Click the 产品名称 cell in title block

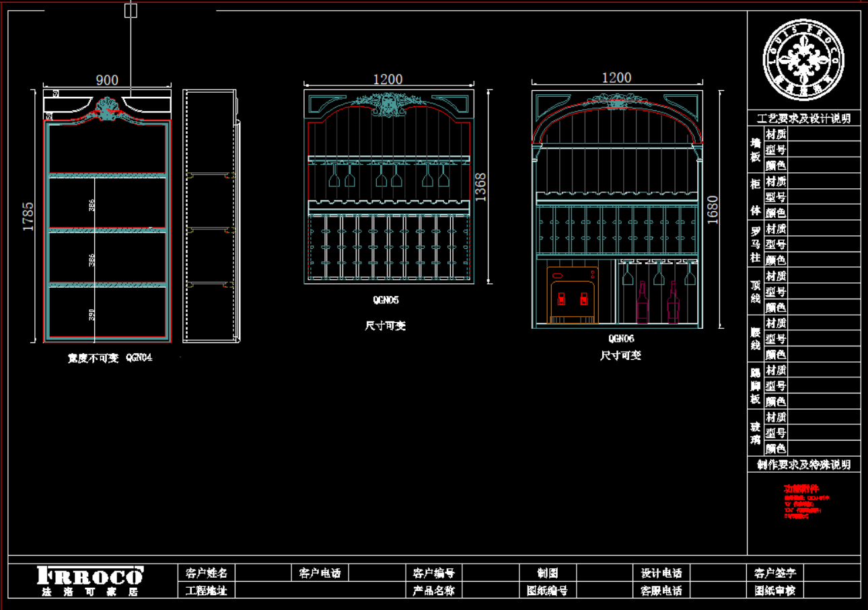tap(434, 590)
